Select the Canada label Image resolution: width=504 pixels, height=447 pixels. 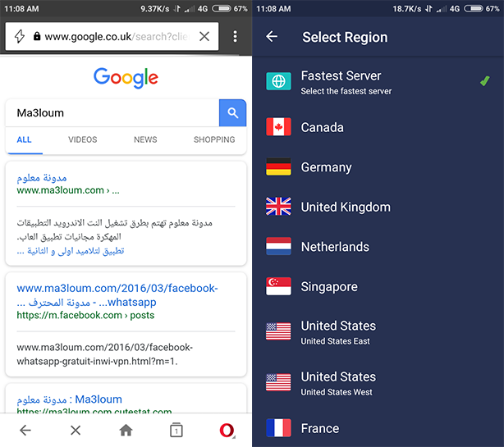pos(322,127)
